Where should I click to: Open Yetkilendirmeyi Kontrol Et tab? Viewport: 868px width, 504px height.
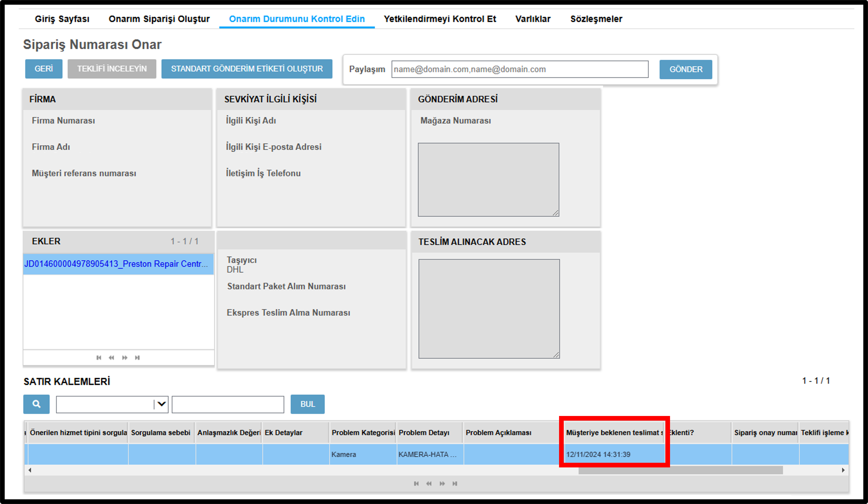click(x=440, y=19)
